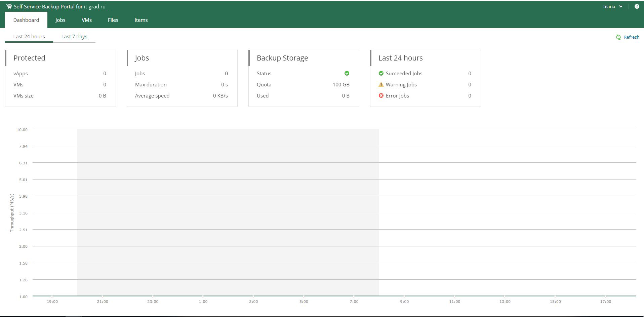Click the Succeeded Jobs green check icon
644x317 pixels.
pos(381,73)
